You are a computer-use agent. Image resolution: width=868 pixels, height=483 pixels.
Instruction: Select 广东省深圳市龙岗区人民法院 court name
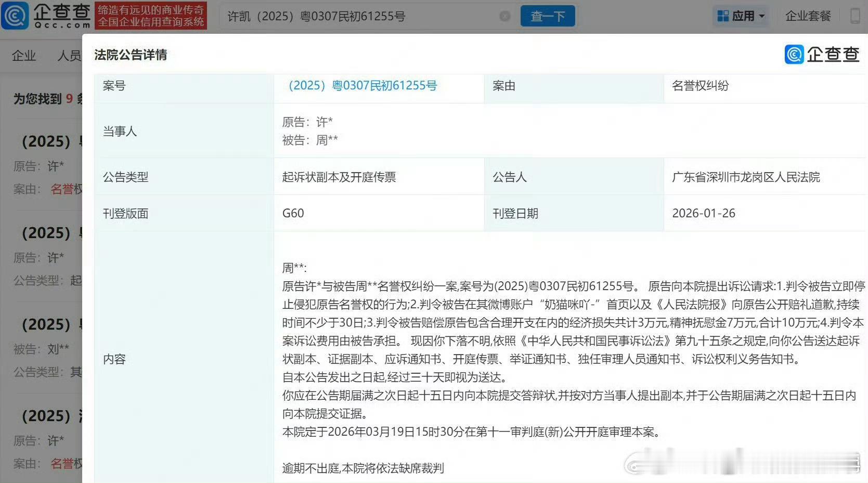coord(746,177)
